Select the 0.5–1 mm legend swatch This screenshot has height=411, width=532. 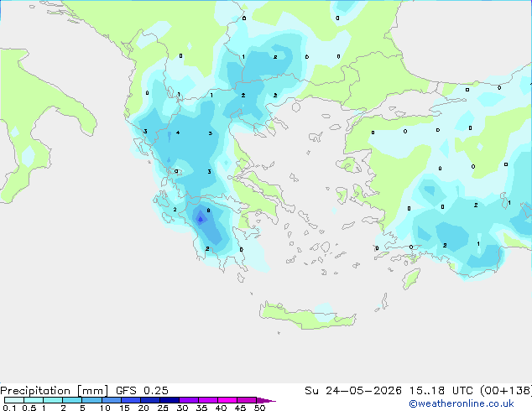pyautogui.click(x=34, y=400)
